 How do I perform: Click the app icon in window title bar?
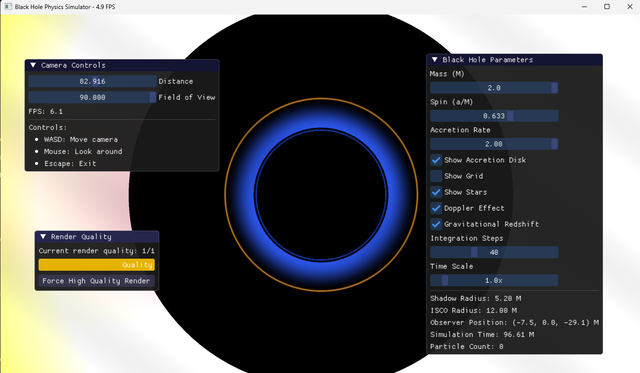[8, 7]
